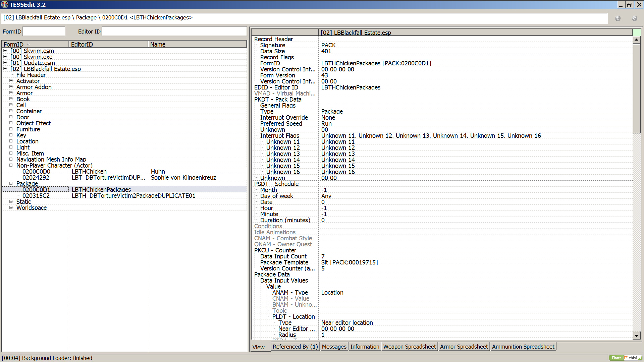Switch to the Weapon Spreadsheet tab

click(x=409, y=347)
